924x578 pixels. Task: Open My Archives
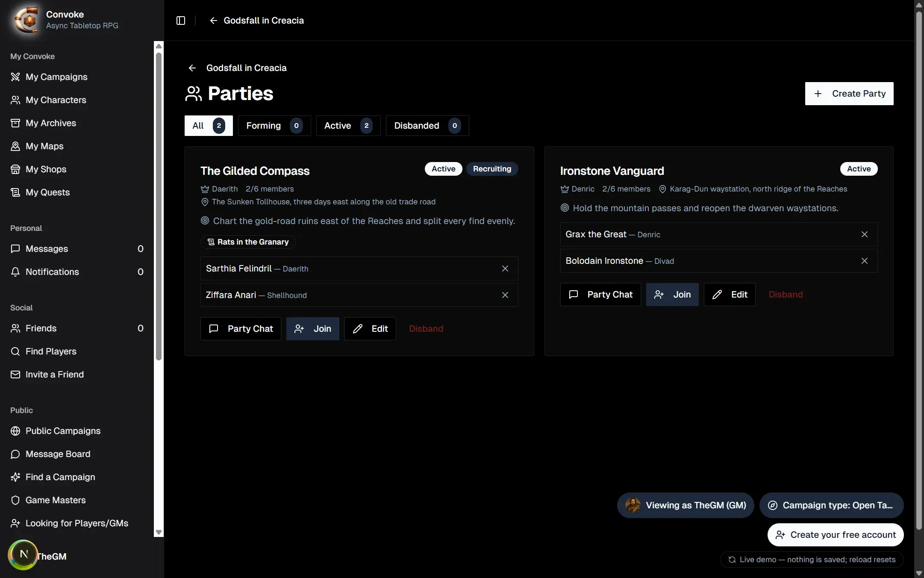coord(77,123)
